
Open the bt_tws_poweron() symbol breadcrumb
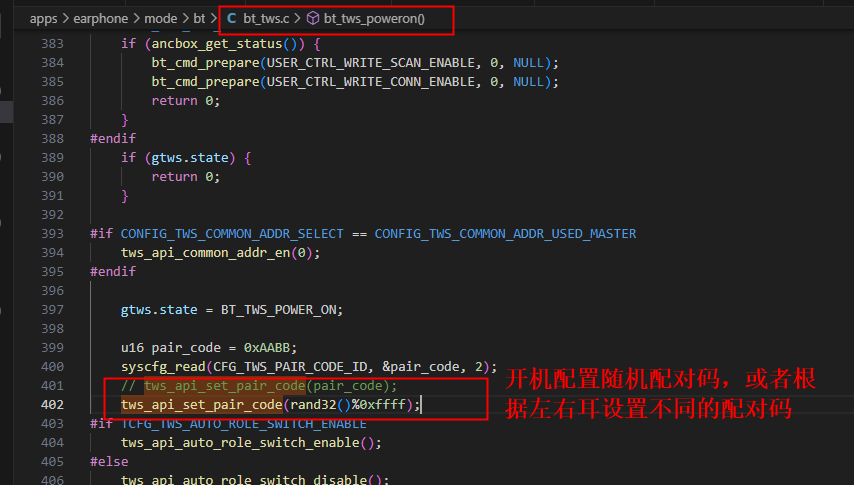pyautogui.click(x=374, y=19)
